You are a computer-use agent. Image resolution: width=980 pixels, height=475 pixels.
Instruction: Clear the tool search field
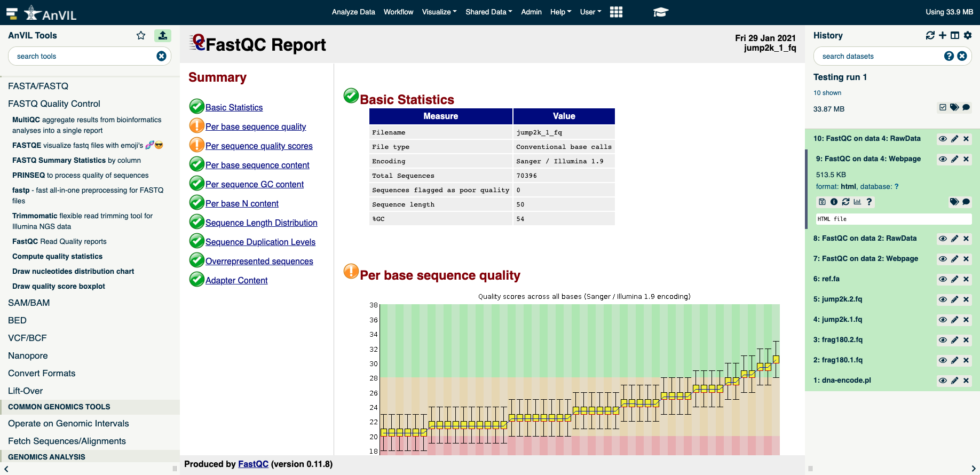tap(161, 56)
